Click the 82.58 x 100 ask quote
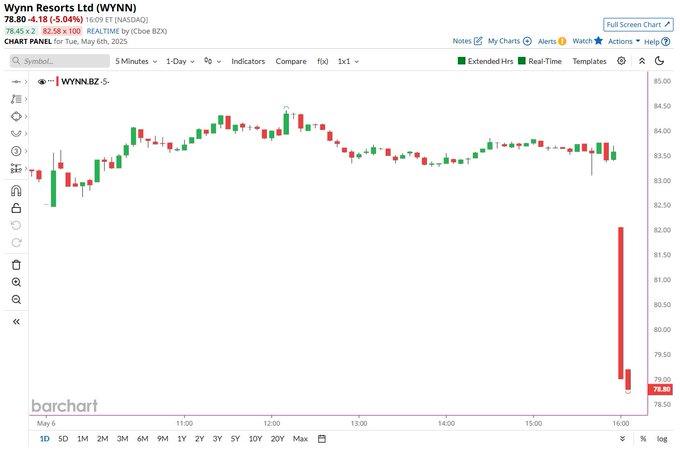680x450 pixels. pyautogui.click(x=61, y=31)
